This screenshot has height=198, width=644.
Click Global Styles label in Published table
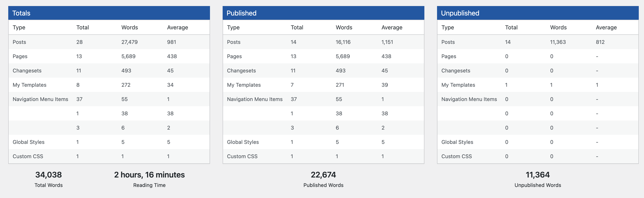(243, 142)
